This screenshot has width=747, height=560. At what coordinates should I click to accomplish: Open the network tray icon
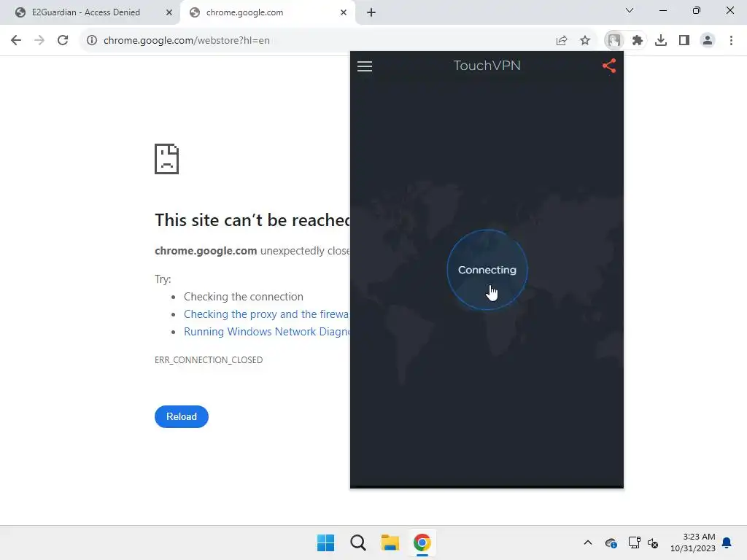pos(634,542)
